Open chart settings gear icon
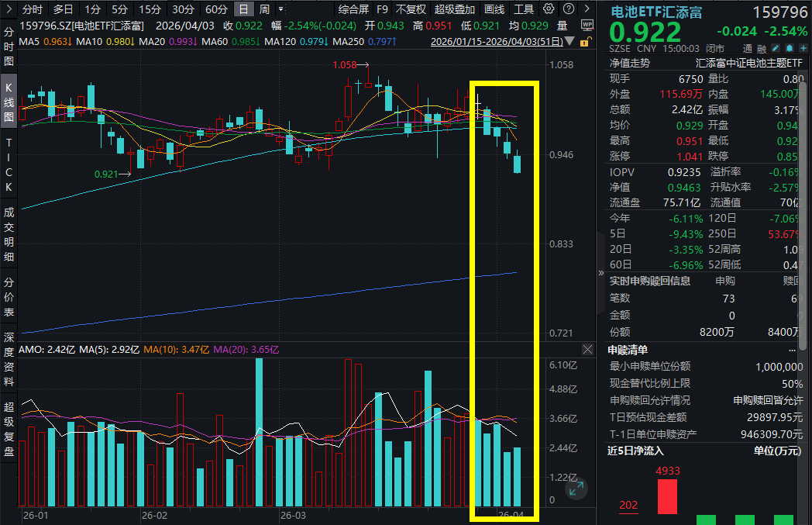 [549, 9]
